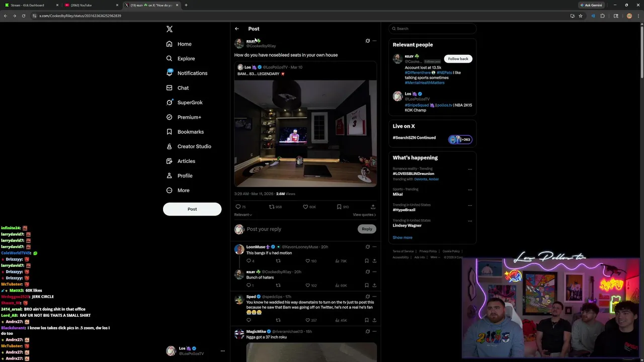Open Explore from the sidebar
Screen dimensions: 644x362
click(x=180, y=58)
